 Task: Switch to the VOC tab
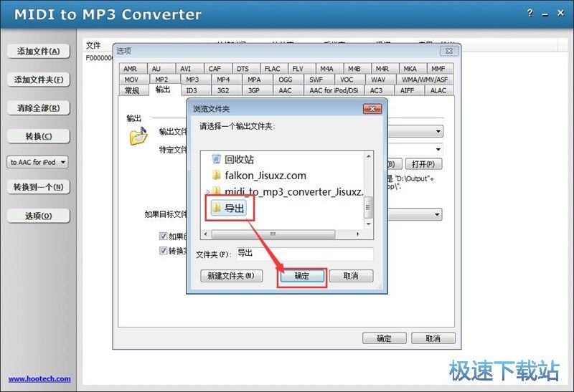[x=350, y=80]
